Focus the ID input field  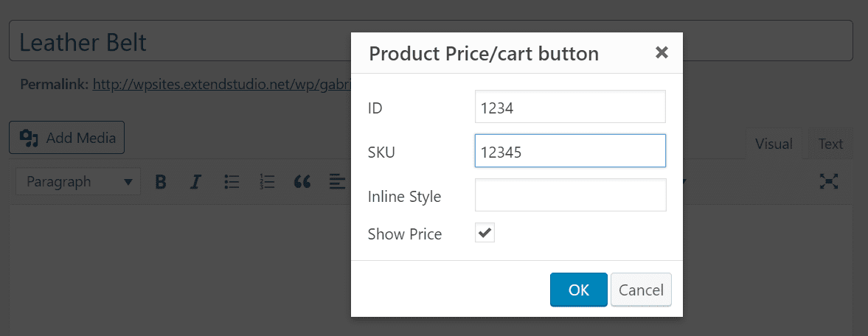pyautogui.click(x=570, y=107)
